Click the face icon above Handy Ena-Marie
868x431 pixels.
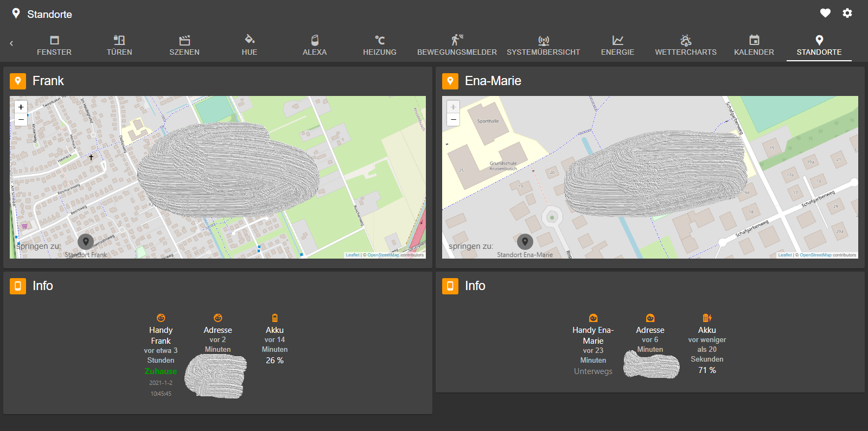(x=593, y=318)
